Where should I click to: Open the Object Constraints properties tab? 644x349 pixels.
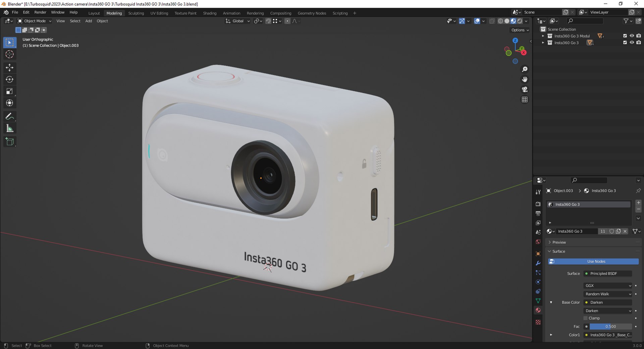(x=538, y=291)
